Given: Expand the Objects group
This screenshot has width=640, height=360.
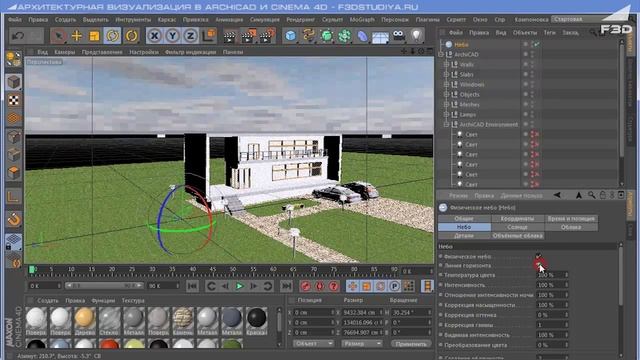Looking at the screenshot, I should pyautogui.click(x=447, y=94).
